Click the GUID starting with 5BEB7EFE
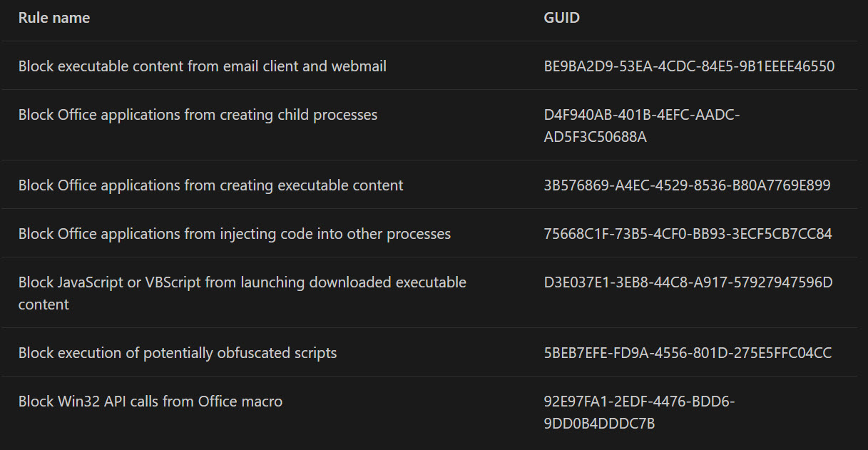The height and width of the screenshot is (450, 868). (x=688, y=353)
